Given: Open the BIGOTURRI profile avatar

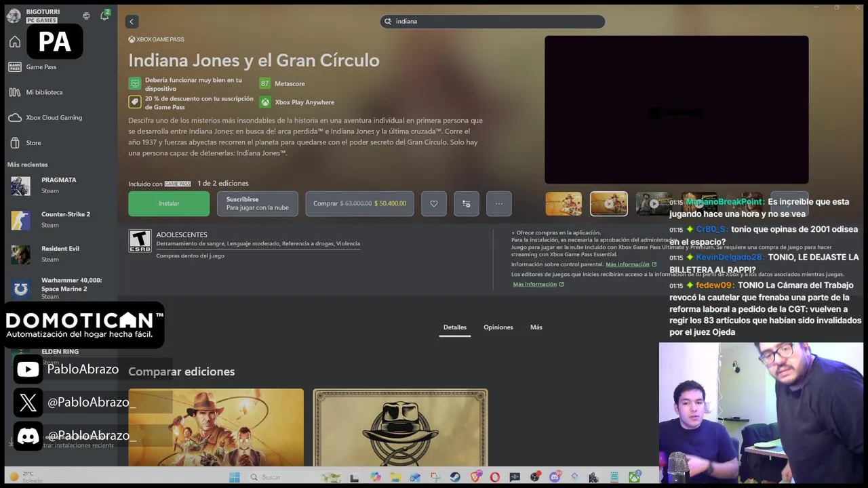Looking at the screenshot, I should (14, 16).
